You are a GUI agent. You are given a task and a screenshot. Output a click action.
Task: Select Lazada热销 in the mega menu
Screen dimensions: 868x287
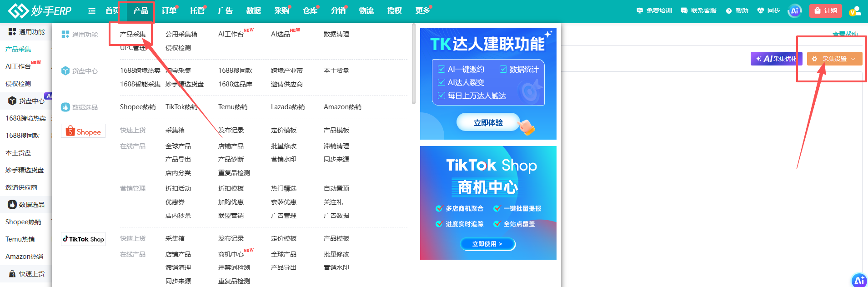point(288,107)
